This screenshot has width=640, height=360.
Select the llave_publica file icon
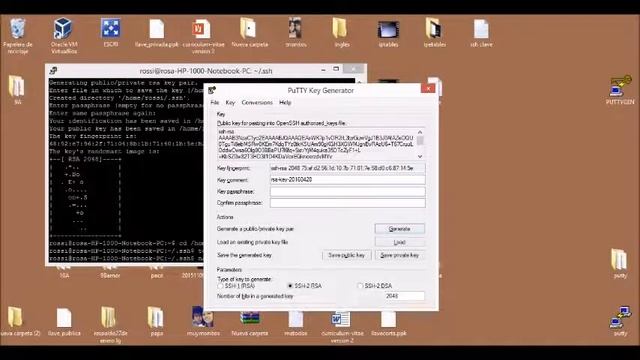[x=64, y=318]
